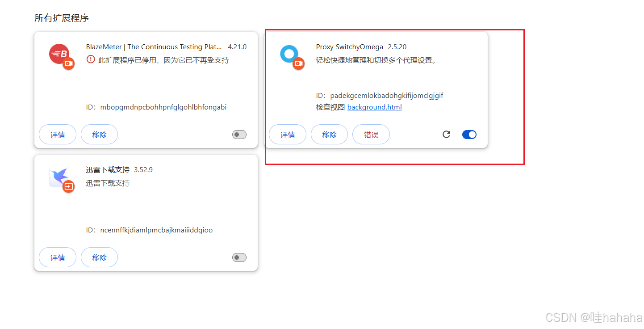Image resolution: width=644 pixels, height=329 pixels.
Task: Click 移除 on the 迅雷下载支持 card
Action: tap(100, 257)
